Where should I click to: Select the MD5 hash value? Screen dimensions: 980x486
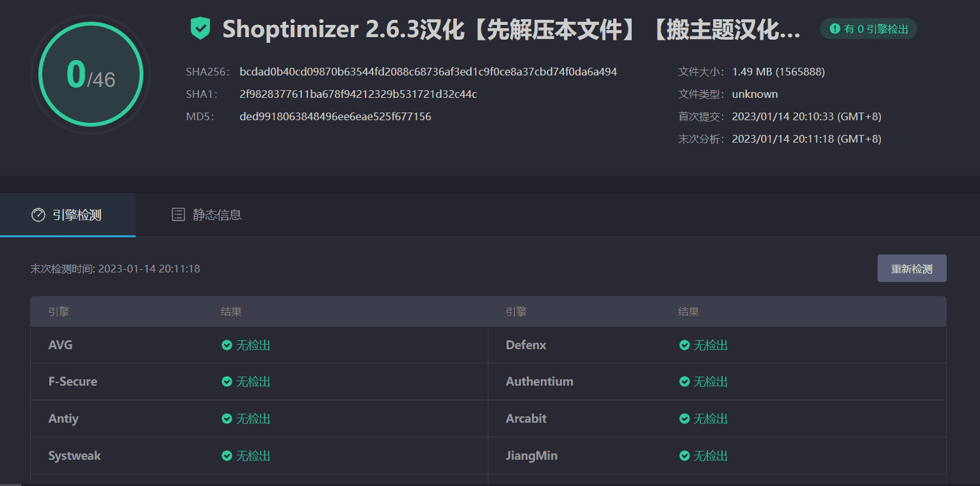coord(335,116)
